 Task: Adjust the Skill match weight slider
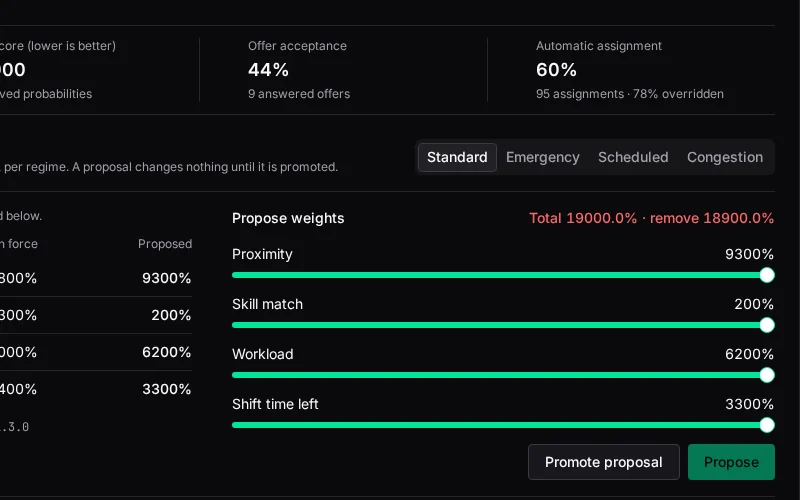[503, 325]
